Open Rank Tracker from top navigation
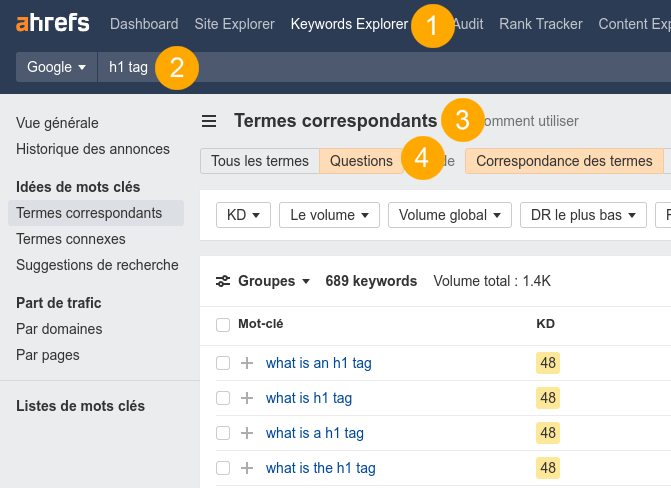 [x=541, y=24]
